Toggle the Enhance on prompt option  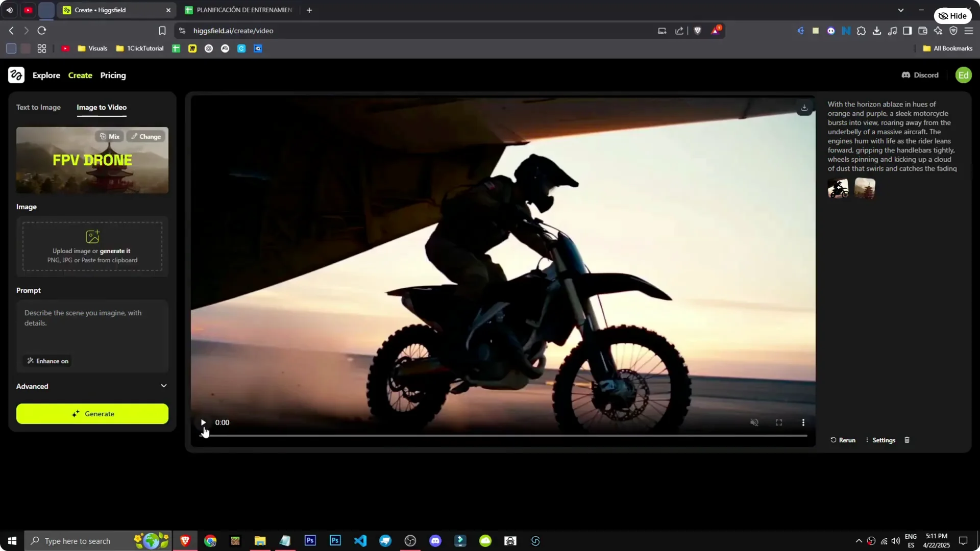(x=47, y=361)
